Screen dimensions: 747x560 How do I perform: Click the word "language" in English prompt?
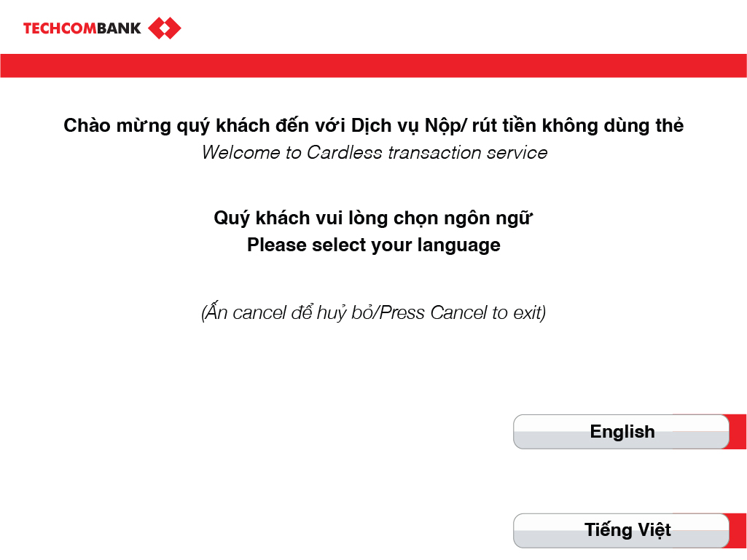click(x=458, y=245)
